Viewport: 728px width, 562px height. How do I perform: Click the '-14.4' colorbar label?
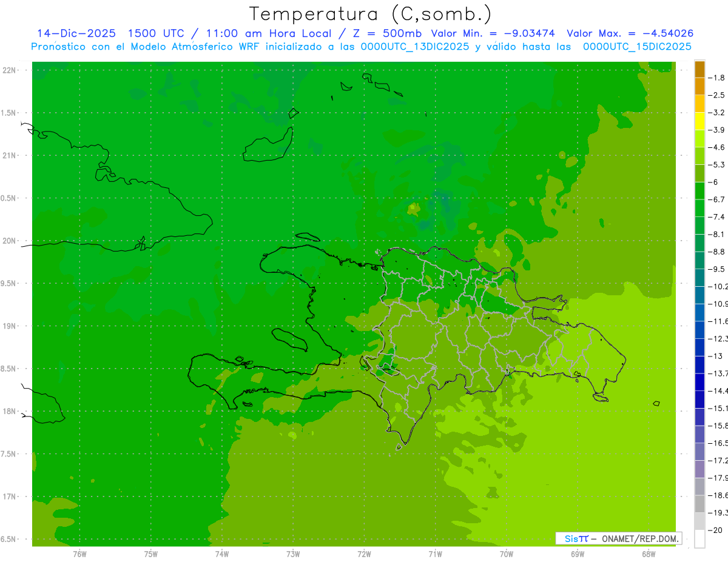[x=719, y=390]
